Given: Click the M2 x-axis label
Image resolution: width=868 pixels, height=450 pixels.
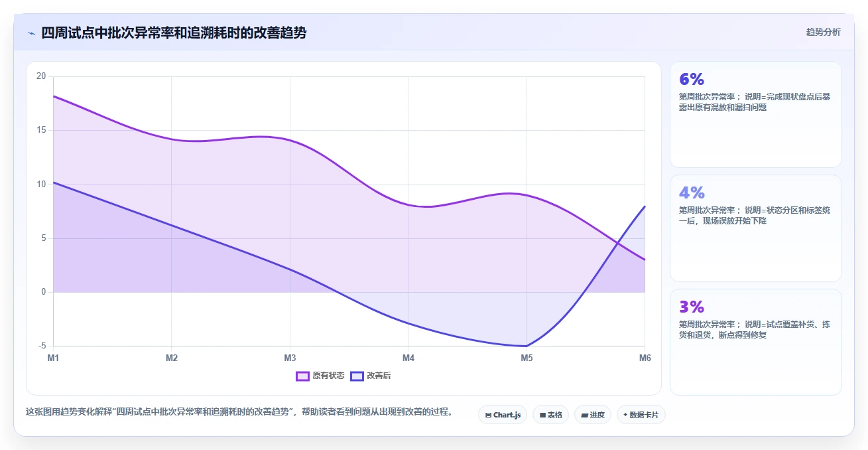Looking at the screenshot, I should (172, 358).
